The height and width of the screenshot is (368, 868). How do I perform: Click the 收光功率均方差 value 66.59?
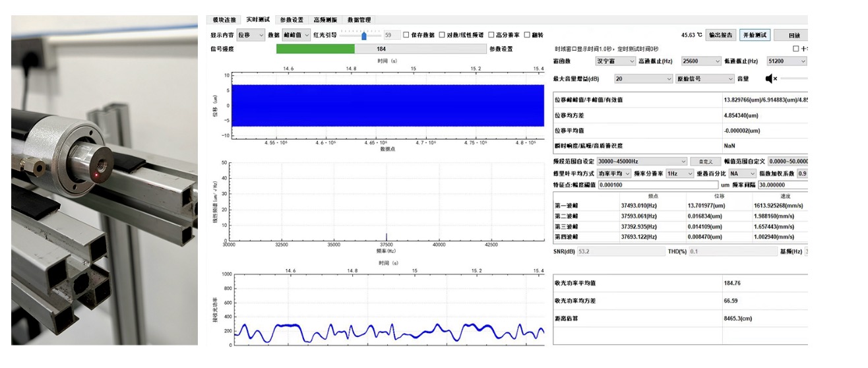[x=731, y=300]
